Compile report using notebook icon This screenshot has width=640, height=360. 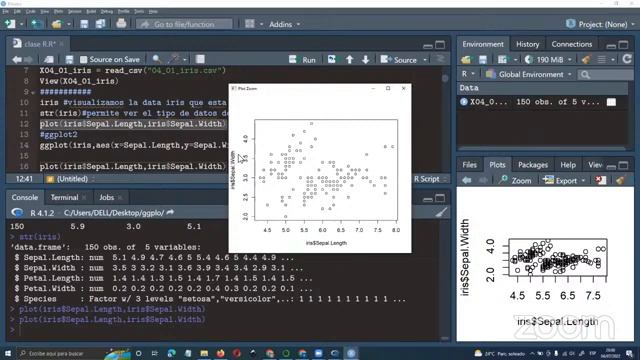[200, 60]
